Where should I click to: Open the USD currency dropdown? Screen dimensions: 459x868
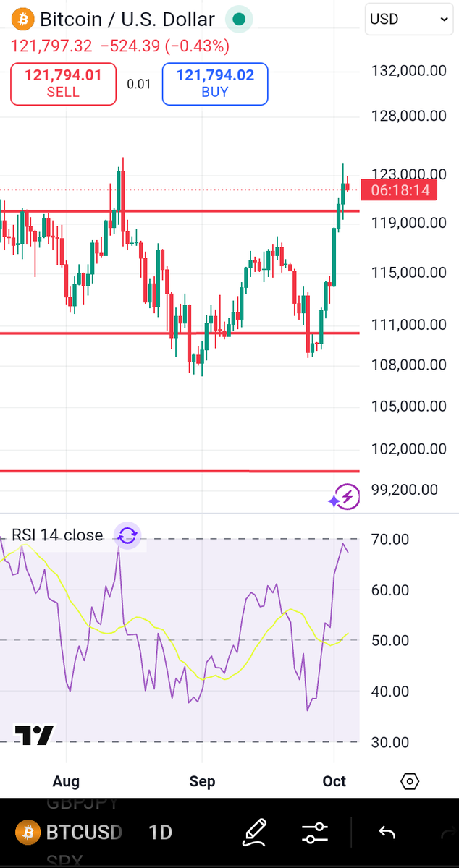pyautogui.click(x=409, y=19)
